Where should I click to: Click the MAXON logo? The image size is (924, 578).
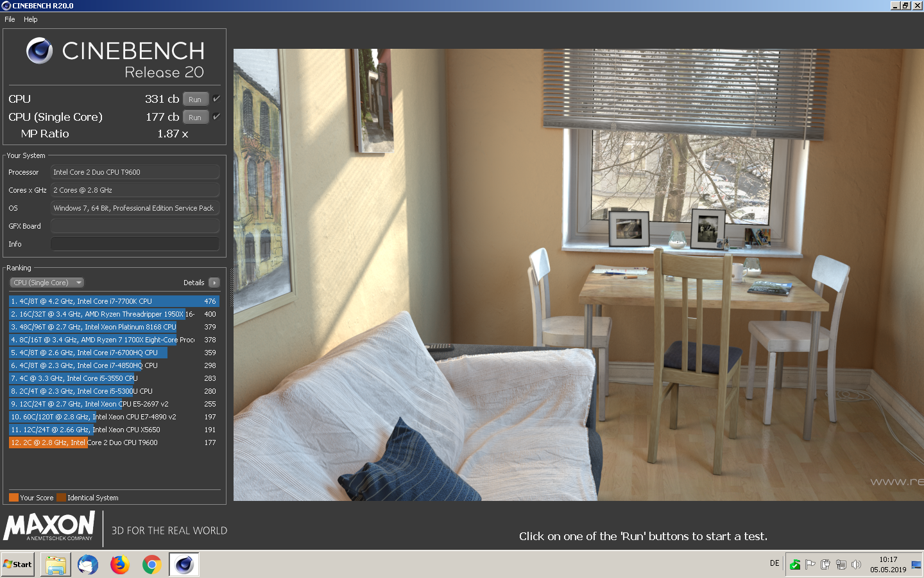(x=49, y=526)
